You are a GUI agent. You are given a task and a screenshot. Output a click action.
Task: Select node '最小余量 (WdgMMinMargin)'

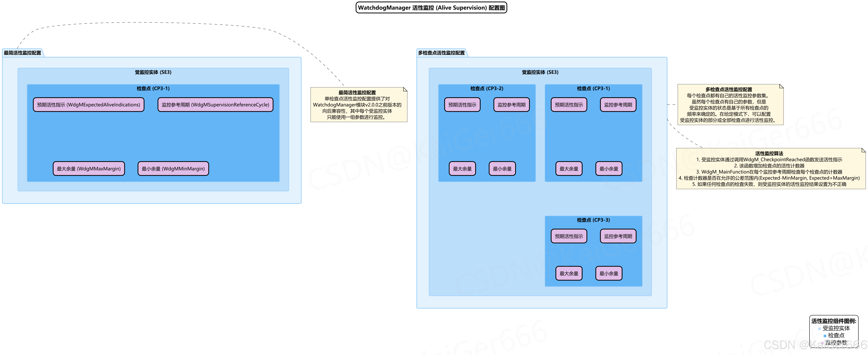pos(173,169)
